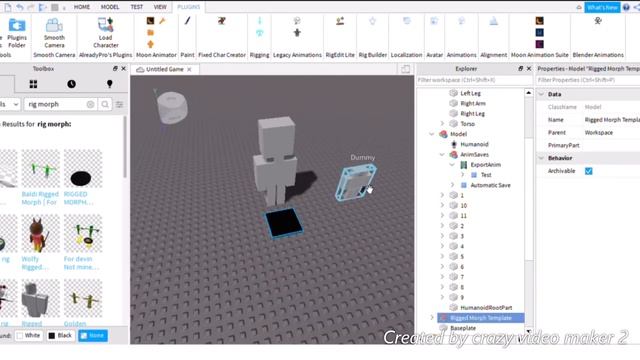Select HumanoidRootPart in Explorer
Image resolution: width=640 pixels, height=360 pixels.
[486, 307]
